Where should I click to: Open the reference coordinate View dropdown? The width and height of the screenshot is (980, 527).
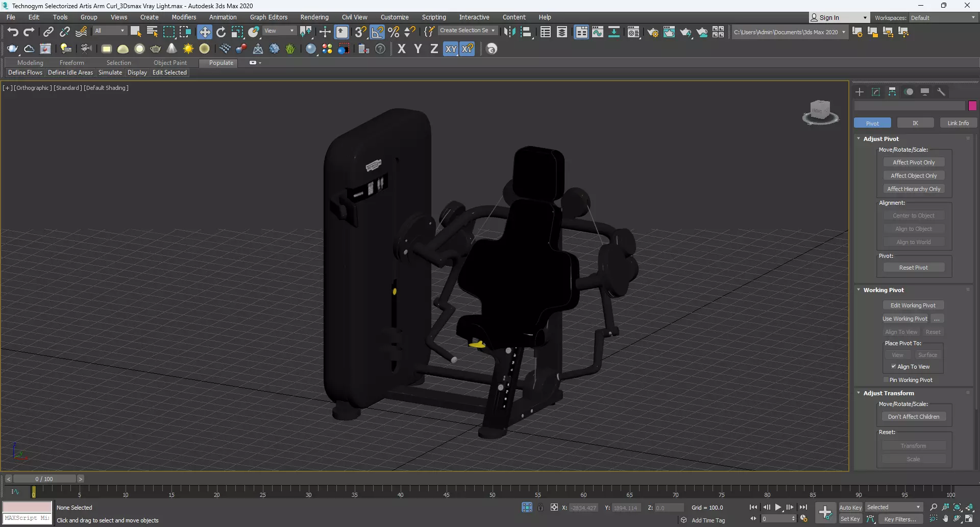click(x=279, y=31)
